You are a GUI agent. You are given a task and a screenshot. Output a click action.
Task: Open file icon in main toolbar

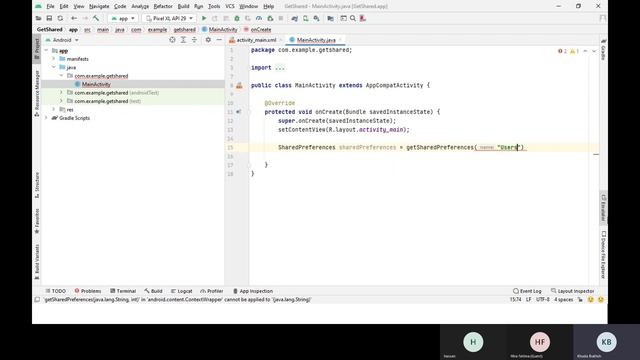pyautogui.click(x=38, y=18)
